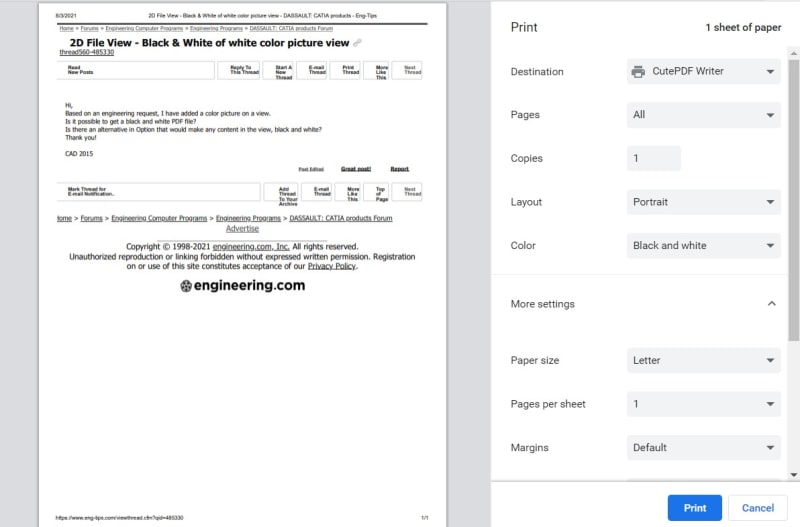
Task: Click the print settings vertical scrollbar
Action: 793,199
